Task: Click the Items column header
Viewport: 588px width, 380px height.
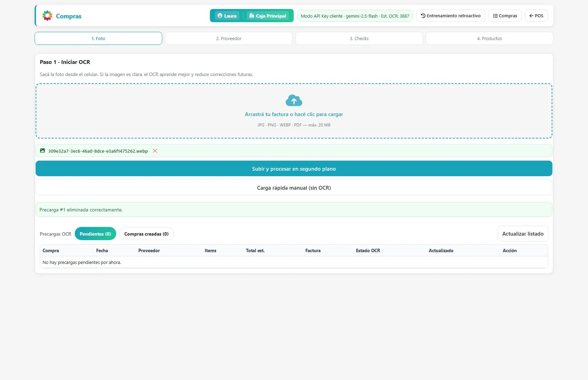Action: tap(210, 250)
